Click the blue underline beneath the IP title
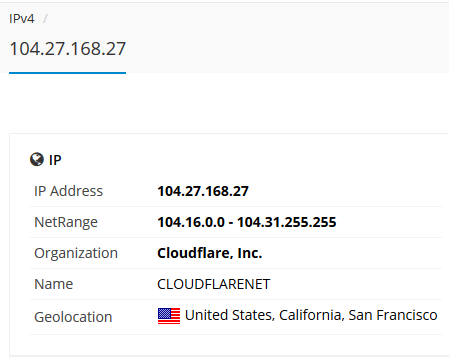Viewport: 449px width, 362px height. pos(67,73)
